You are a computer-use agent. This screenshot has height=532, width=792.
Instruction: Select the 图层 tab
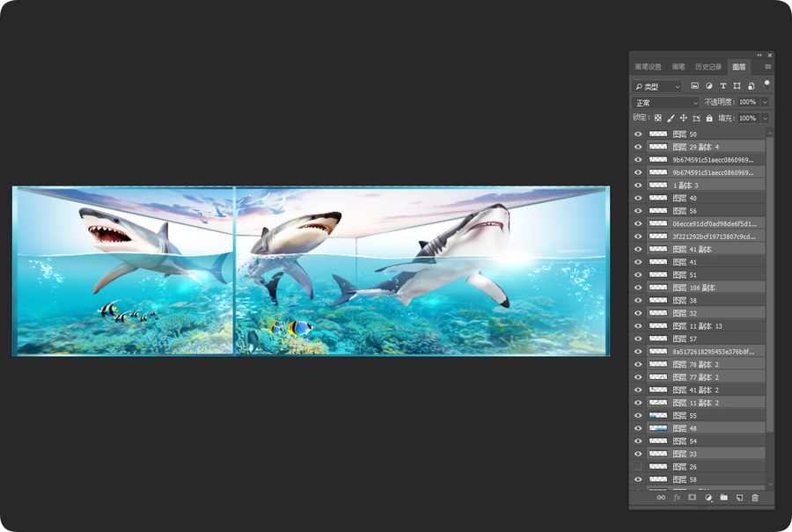coord(739,67)
